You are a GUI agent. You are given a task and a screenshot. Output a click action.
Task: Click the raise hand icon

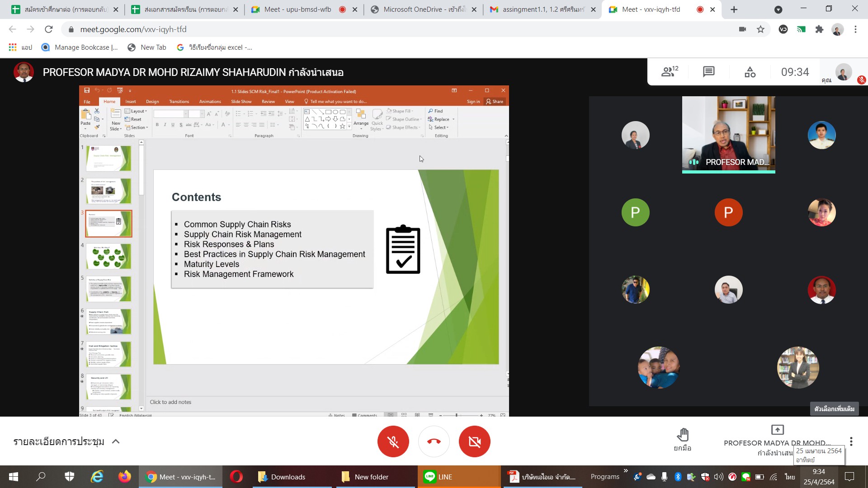[682, 435]
